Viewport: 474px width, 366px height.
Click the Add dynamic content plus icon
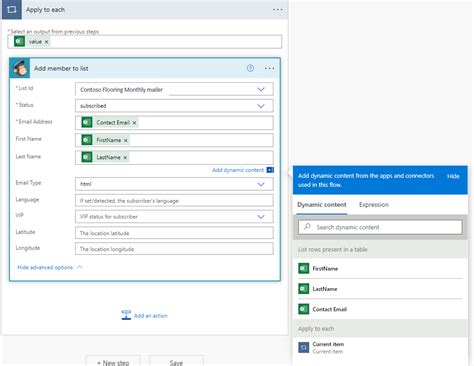point(270,170)
